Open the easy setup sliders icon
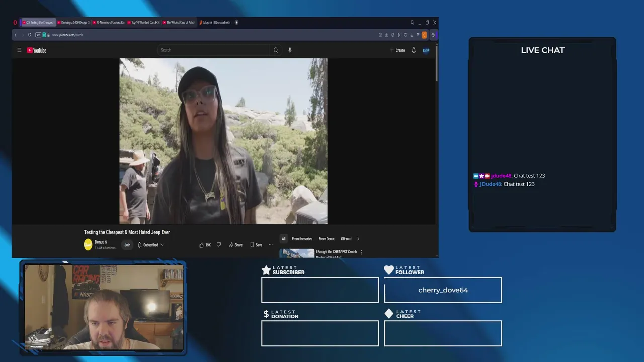The width and height of the screenshot is (644, 362). coord(418,35)
